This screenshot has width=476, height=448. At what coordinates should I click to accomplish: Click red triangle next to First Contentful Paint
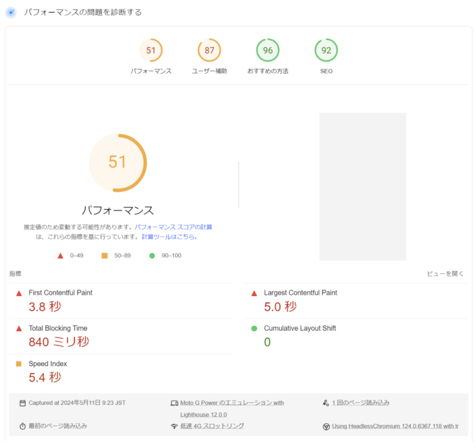click(x=19, y=293)
